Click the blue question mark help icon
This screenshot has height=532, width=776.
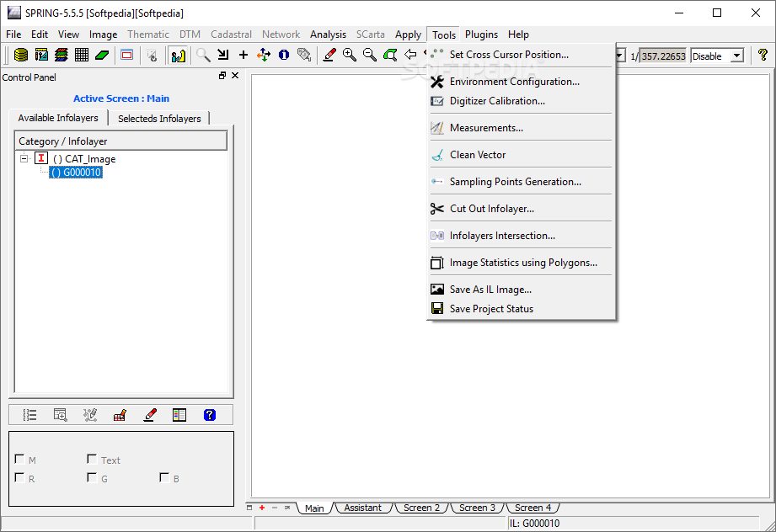[x=210, y=415]
